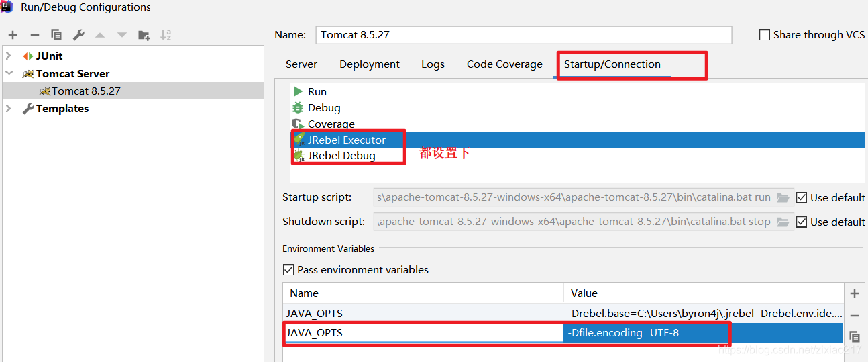868x362 pixels.
Task: Open edit defaults wrench icon
Action: coord(78,35)
